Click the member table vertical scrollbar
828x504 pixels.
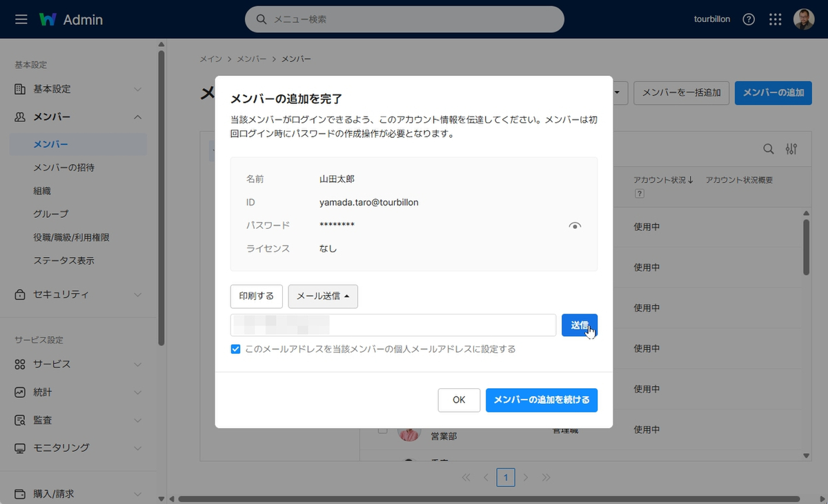(807, 247)
